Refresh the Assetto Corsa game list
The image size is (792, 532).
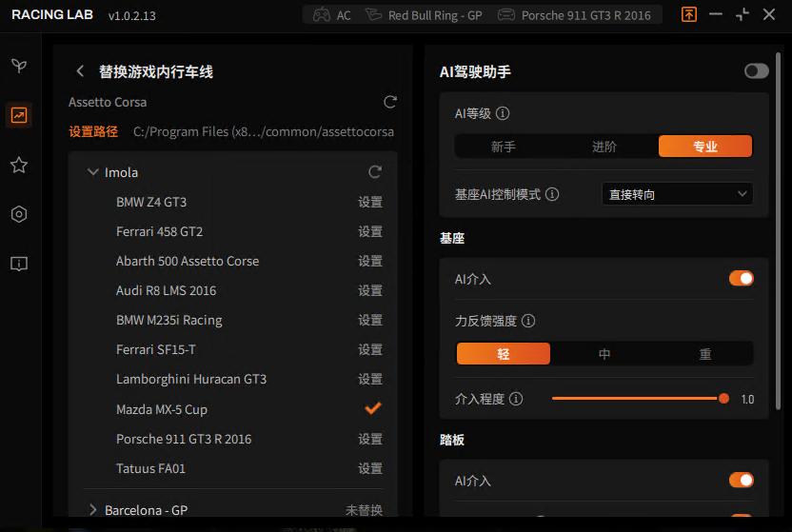(x=389, y=102)
